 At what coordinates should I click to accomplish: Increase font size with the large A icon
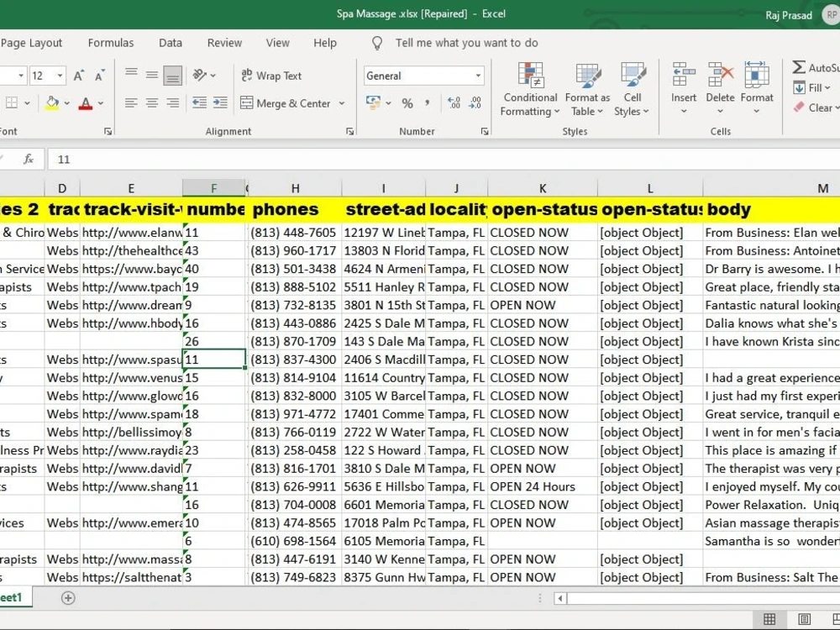pos(79,76)
